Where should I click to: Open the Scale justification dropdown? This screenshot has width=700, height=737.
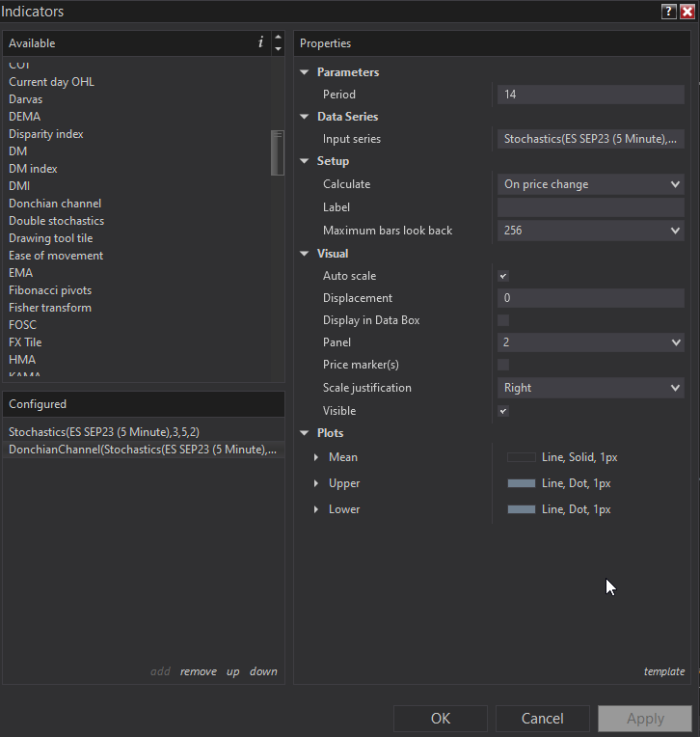[590, 388]
